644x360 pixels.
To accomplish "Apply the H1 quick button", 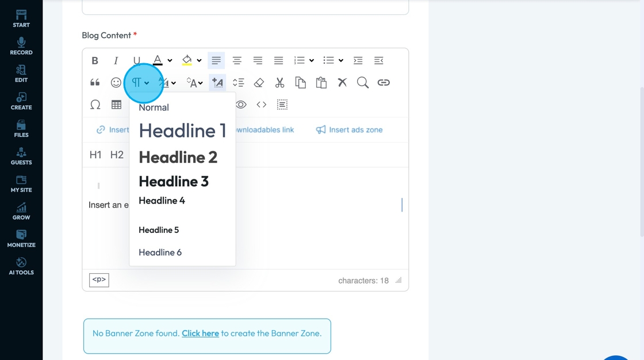I will (x=95, y=155).
